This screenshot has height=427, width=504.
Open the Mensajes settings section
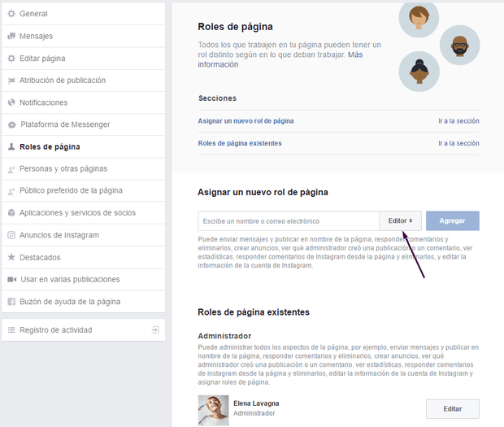(x=83, y=36)
